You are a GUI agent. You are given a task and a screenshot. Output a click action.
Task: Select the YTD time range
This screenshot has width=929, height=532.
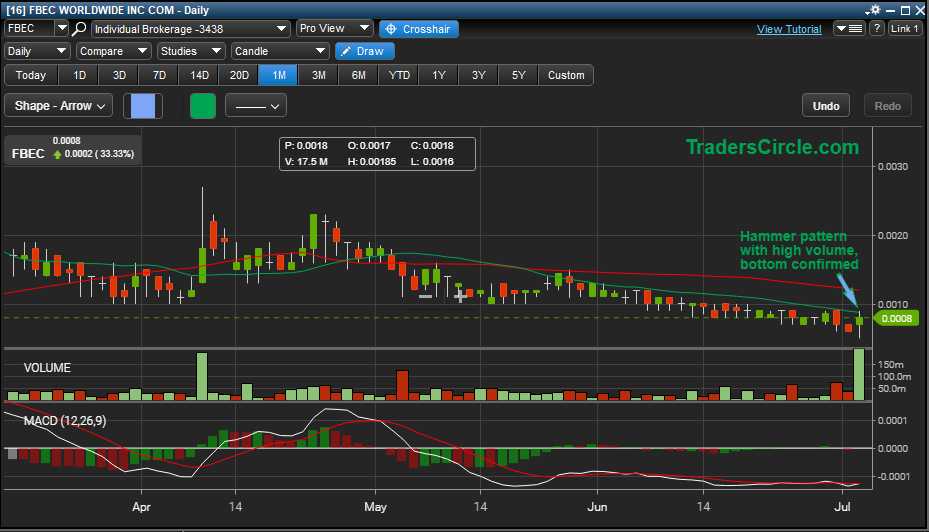point(399,75)
